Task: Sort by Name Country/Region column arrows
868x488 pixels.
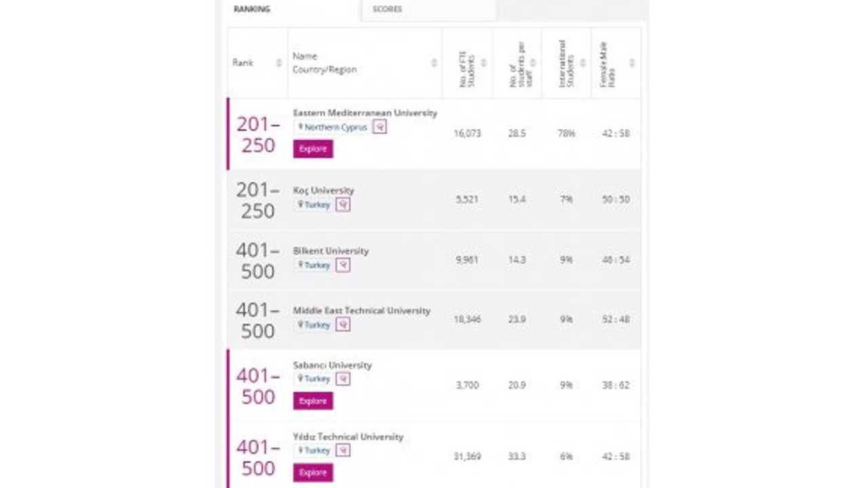Action: pos(434,63)
